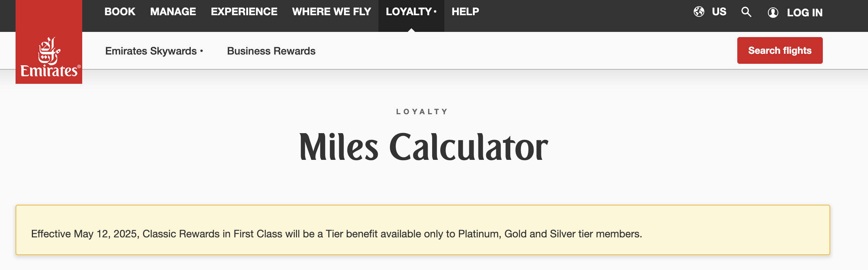Click the user profile icon
This screenshot has width=868, height=270.
[x=773, y=13]
